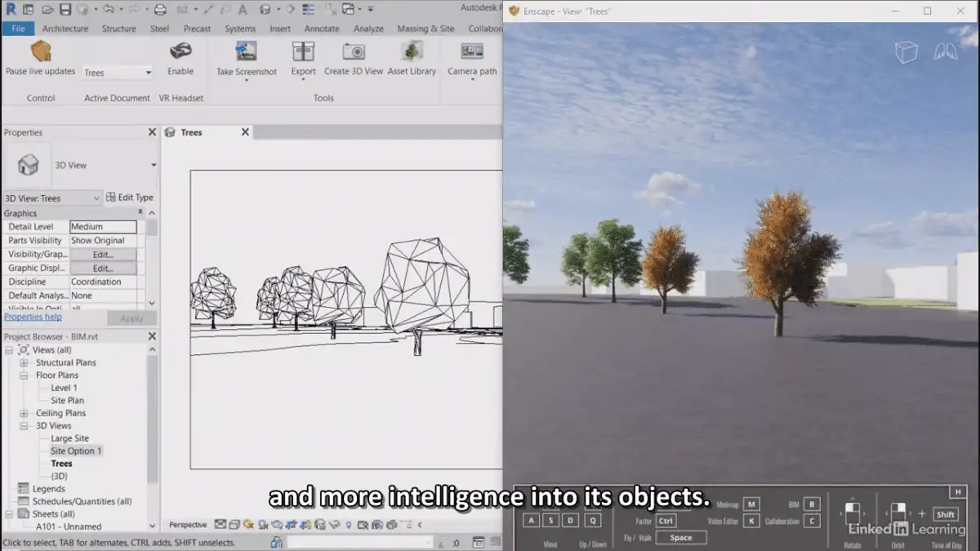Click the Camera path icon
Image resolution: width=980 pixels, height=551 pixels.
click(x=472, y=51)
